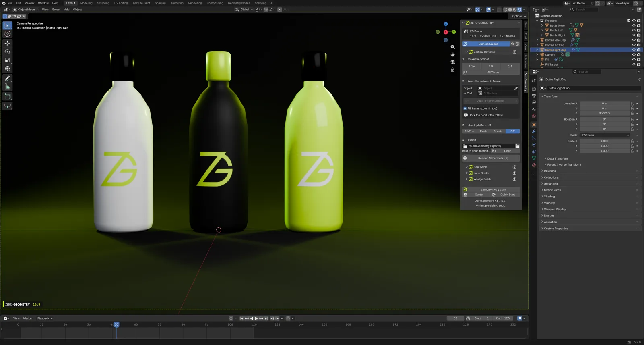The image size is (644, 345).
Task: Toggle Fill frame (zoom in too) checkbox
Action: (465, 108)
